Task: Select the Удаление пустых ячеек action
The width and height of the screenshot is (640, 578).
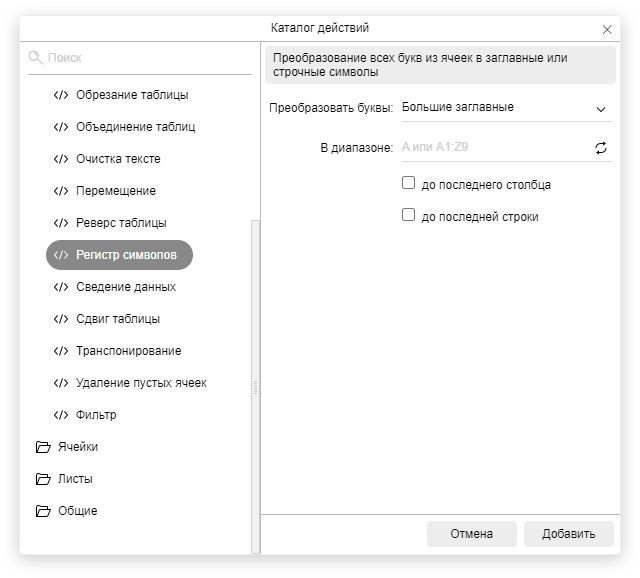Action: 141,383
